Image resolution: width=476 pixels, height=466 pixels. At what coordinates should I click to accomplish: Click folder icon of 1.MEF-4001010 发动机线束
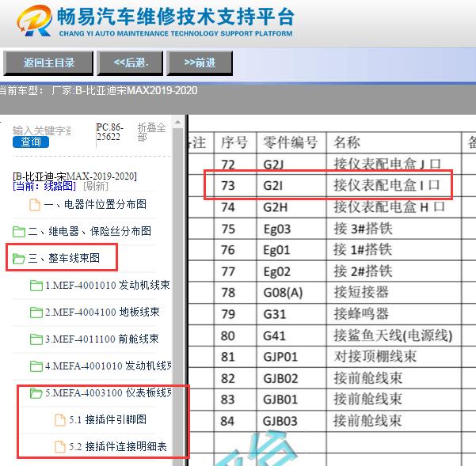(x=36, y=286)
